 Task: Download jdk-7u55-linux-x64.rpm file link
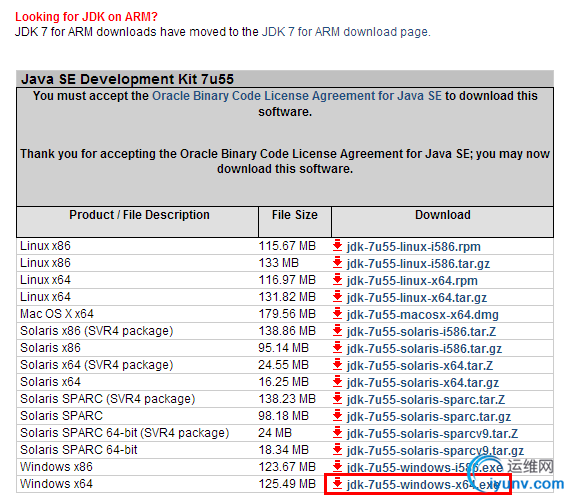pos(412,281)
